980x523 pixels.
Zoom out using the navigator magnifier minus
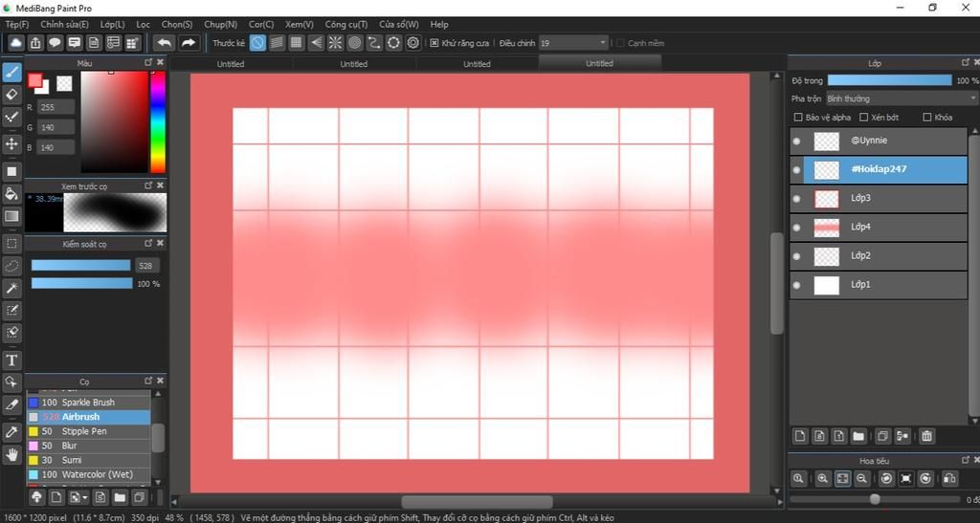point(861,479)
